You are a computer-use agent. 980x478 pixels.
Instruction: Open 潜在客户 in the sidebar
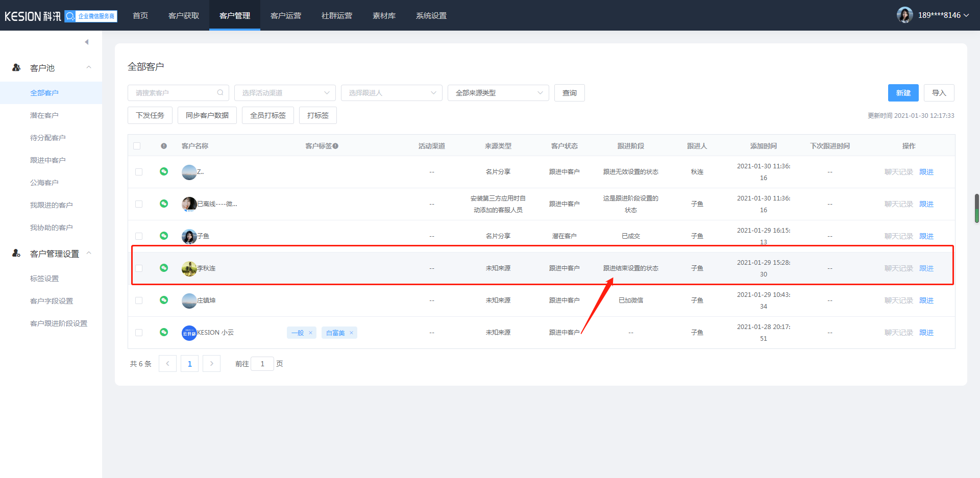[44, 115]
